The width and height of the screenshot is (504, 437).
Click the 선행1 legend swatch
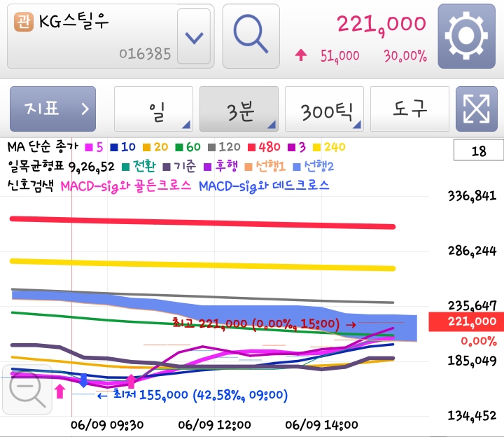pos(248,167)
